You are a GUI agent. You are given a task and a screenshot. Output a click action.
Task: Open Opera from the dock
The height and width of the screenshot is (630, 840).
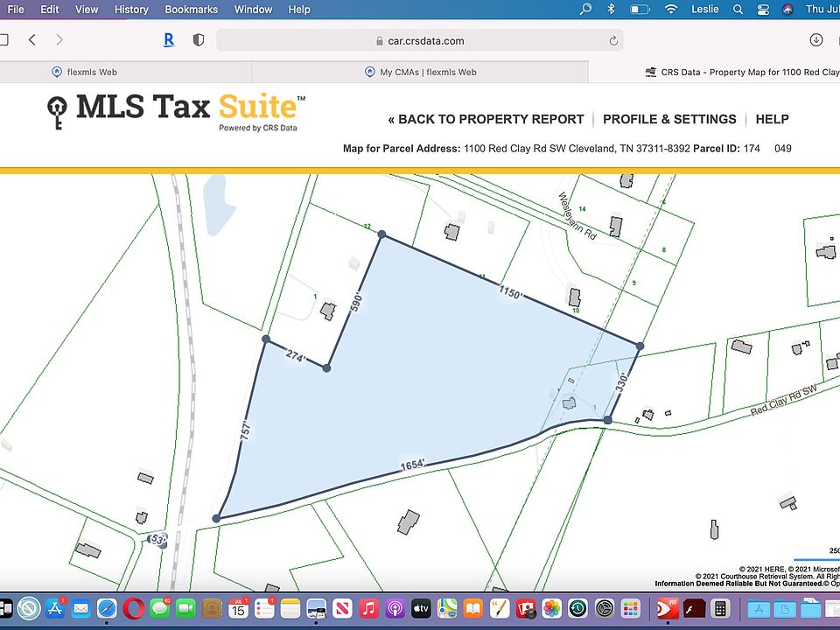click(133, 608)
